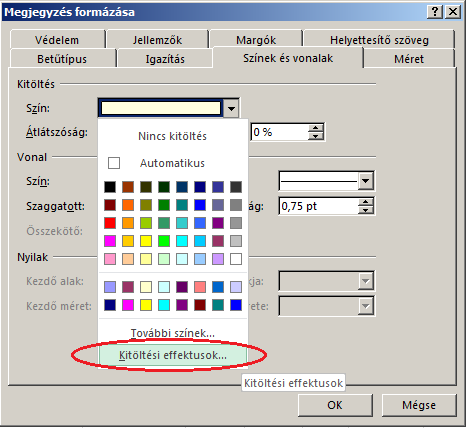
Task: Select Nincs kitöltés option
Action: [172, 136]
